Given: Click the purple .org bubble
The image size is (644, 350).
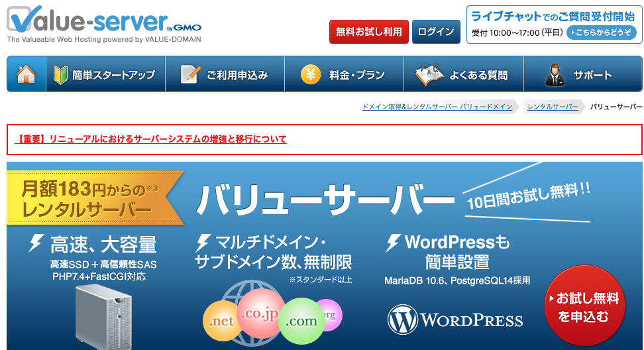Looking at the screenshot, I should [331, 315].
